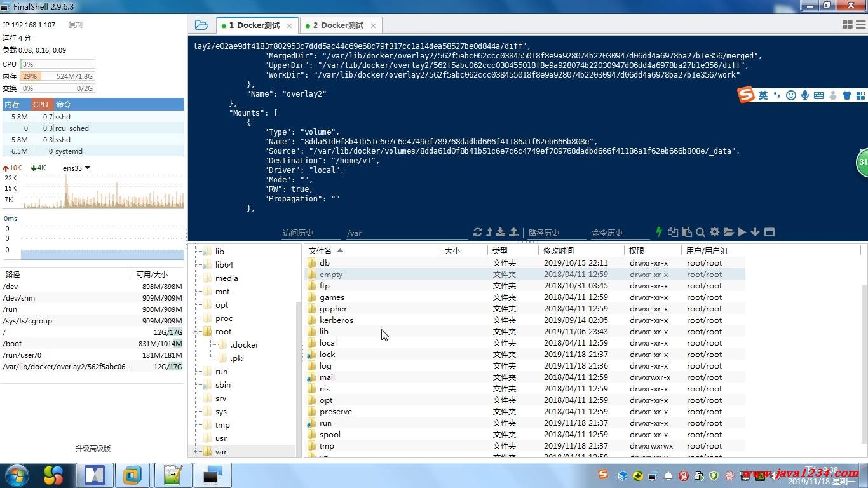The width and height of the screenshot is (868, 488).
Task: Click the memory usage bar 29%
Action: (57, 76)
